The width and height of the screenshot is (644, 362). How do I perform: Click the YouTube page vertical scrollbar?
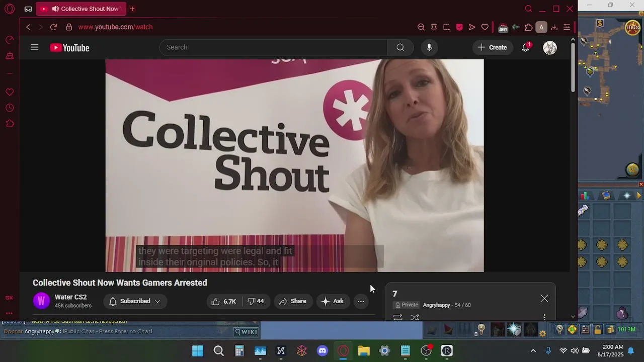573,68
